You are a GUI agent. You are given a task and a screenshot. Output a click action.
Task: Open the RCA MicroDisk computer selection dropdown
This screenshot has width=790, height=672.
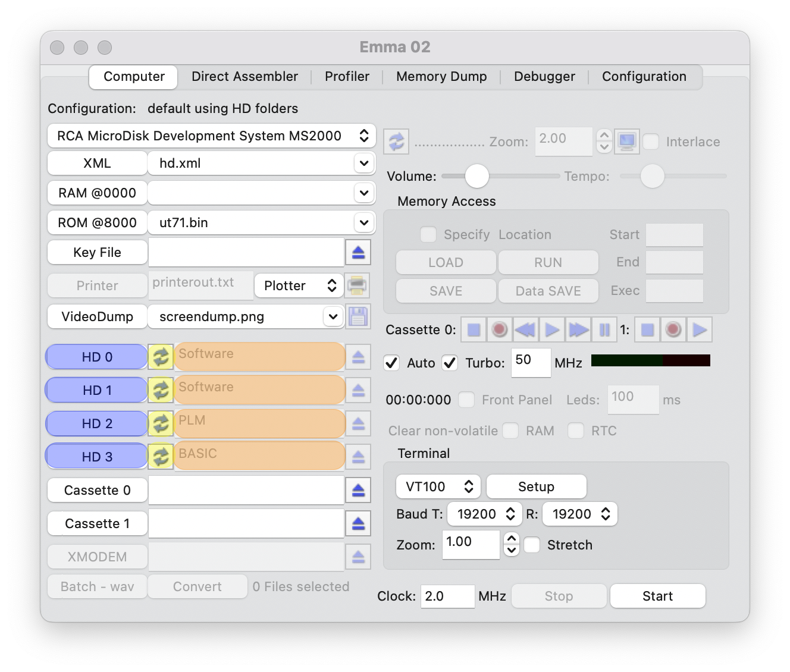tap(211, 136)
